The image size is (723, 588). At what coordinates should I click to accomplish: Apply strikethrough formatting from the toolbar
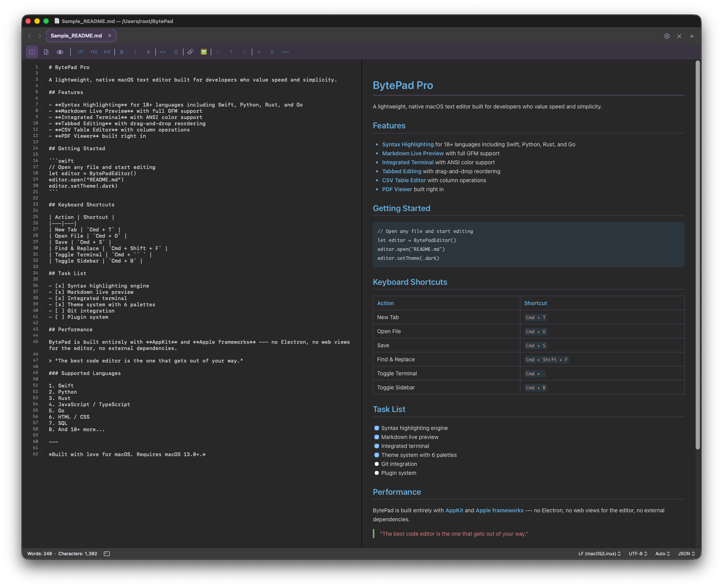point(148,52)
